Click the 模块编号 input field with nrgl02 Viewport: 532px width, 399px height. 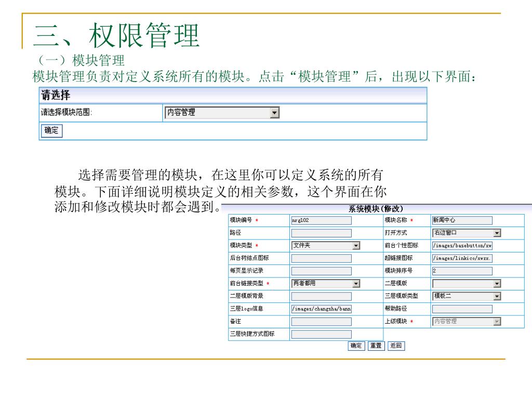click(x=321, y=220)
